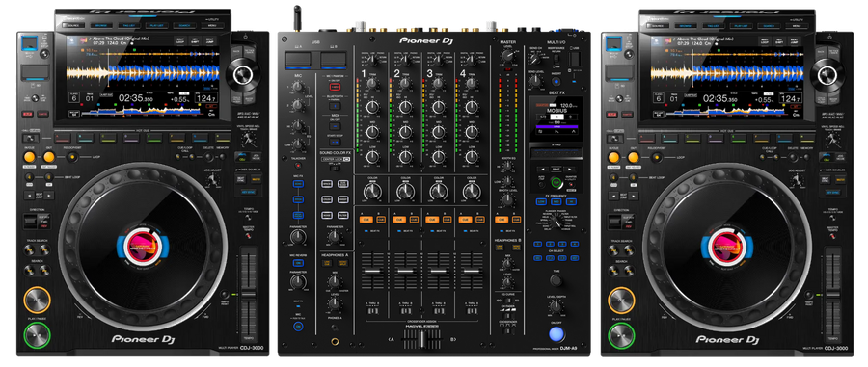Tap BEAT JUMP on left CDJ touchscreen
The image size is (868, 367).
coord(210,40)
